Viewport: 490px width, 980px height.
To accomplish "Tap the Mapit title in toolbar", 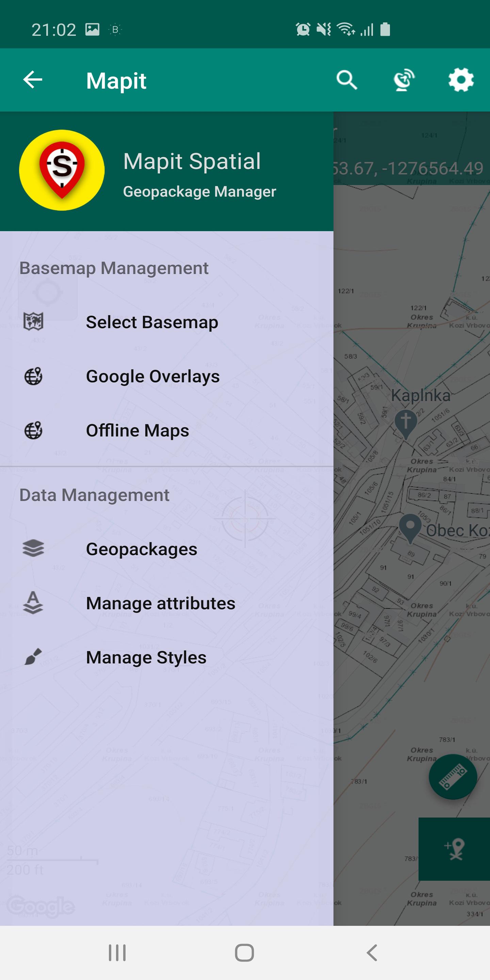I will 116,81.
